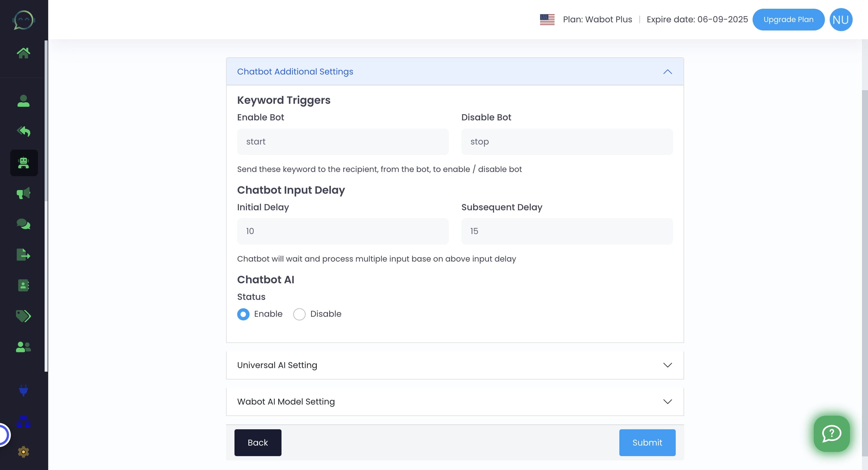
Task: Open the file export icon
Action: [24, 255]
